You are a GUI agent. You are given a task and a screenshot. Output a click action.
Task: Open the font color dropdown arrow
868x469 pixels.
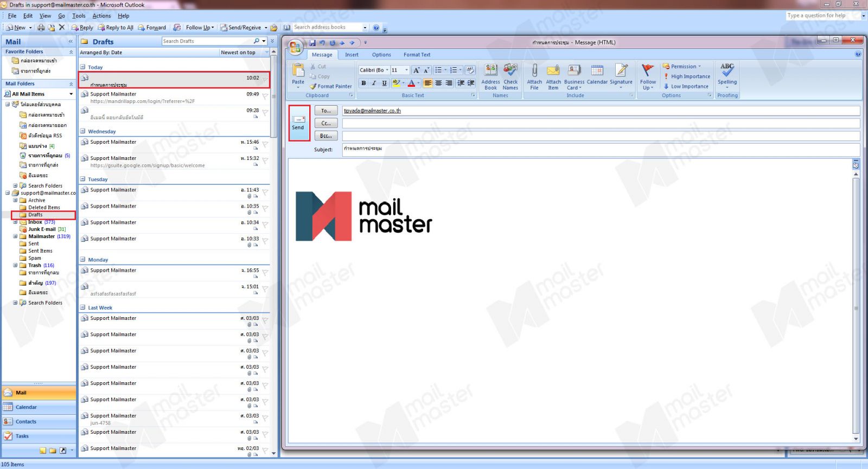pos(418,83)
